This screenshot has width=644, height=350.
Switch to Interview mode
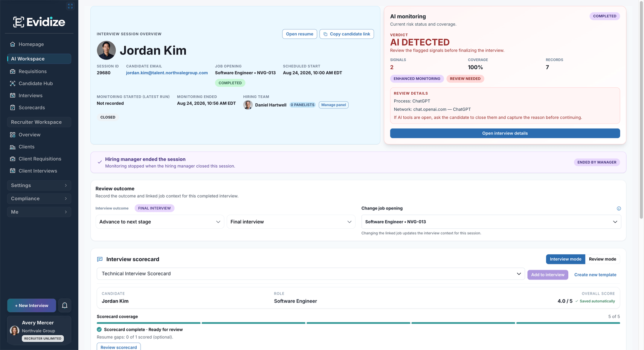[x=565, y=259]
